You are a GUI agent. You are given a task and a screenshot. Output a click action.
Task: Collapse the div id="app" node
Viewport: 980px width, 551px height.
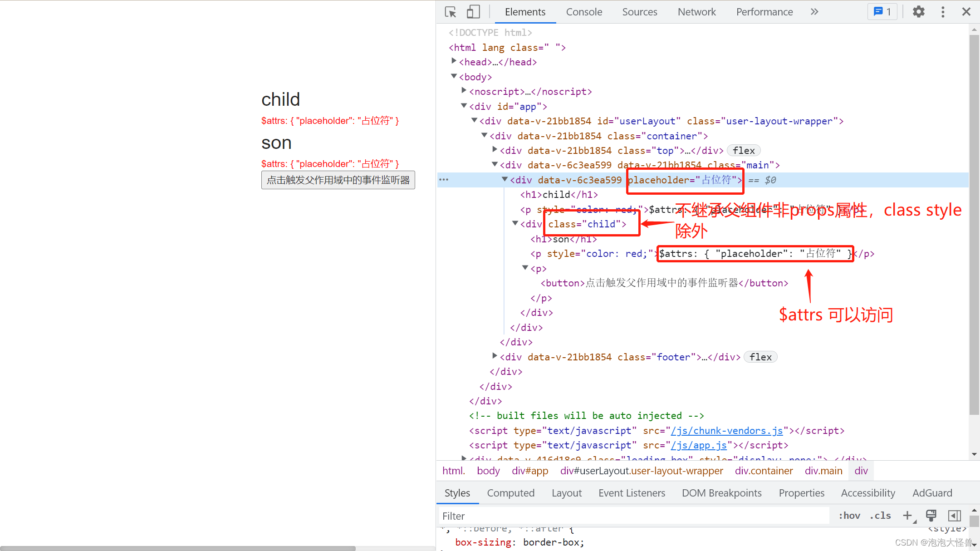click(x=464, y=106)
